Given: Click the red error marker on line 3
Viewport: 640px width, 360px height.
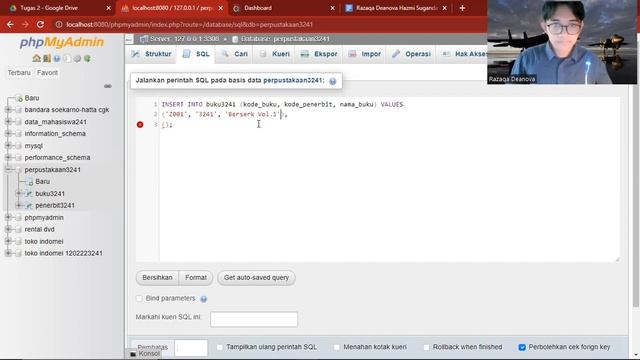Looking at the screenshot, I should (140, 124).
